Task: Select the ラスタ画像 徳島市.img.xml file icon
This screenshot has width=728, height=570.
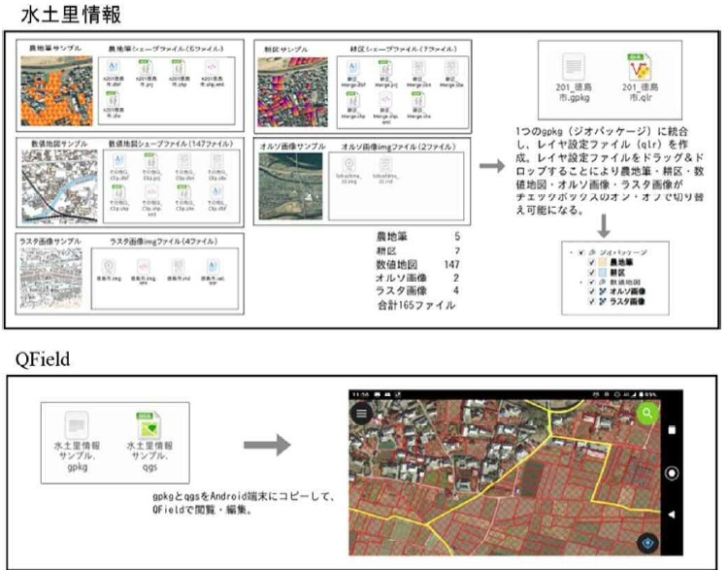Action: (143, 267)
